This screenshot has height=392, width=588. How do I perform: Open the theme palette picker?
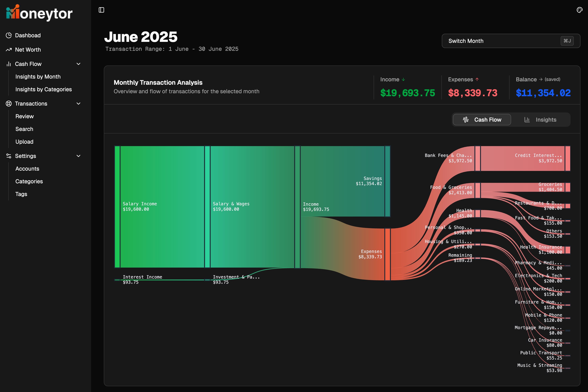coord(579,10)
